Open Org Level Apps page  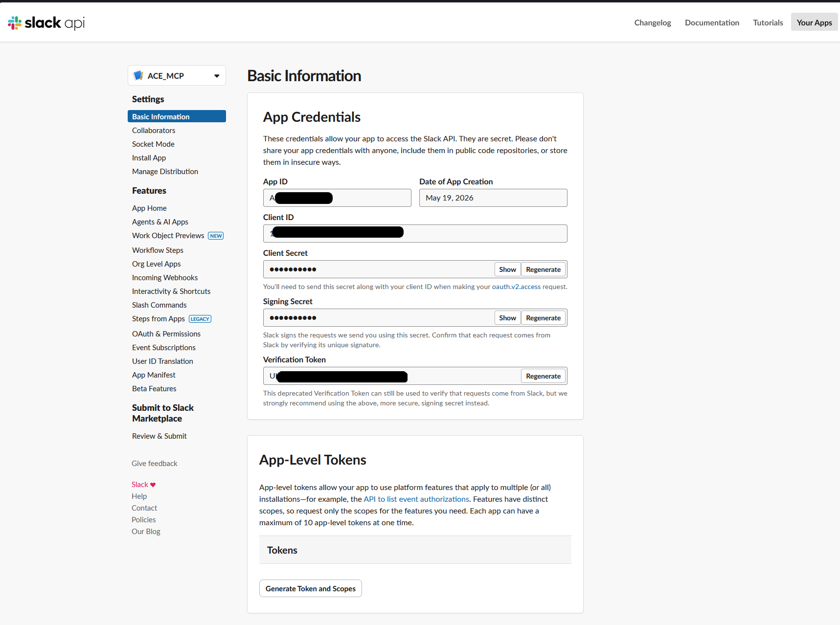(x=157, y=264)
